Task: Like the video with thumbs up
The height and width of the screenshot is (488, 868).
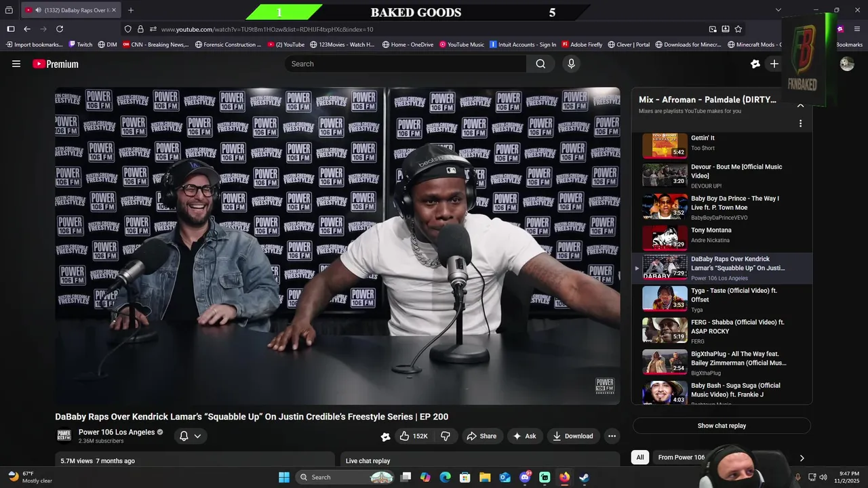Action: (x=414, y=436)
